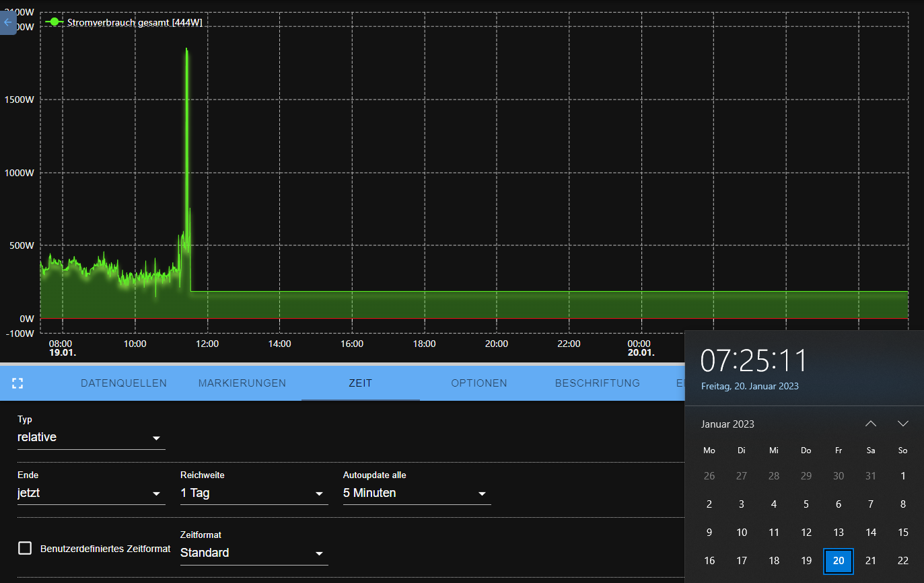Screen dimensions: 924x583
Task: Click the Januar 2023 month header
Action: 727,424
